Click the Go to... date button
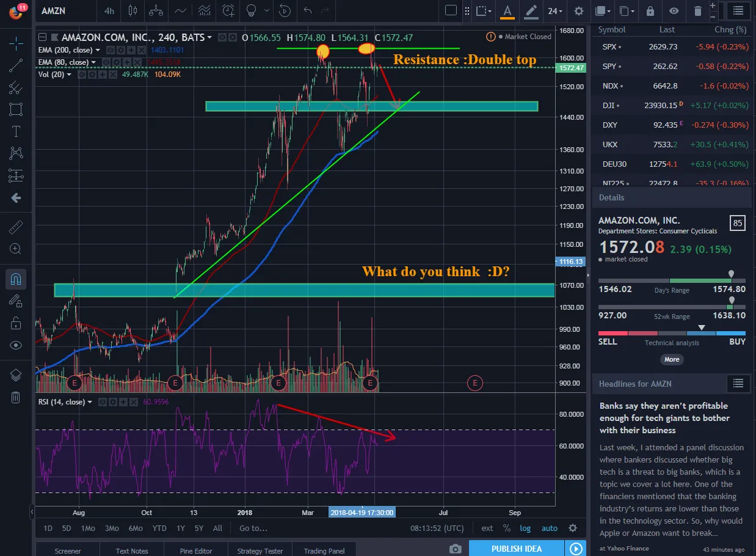Viewport: 756px width, 556px height. [x=253, y=528]
